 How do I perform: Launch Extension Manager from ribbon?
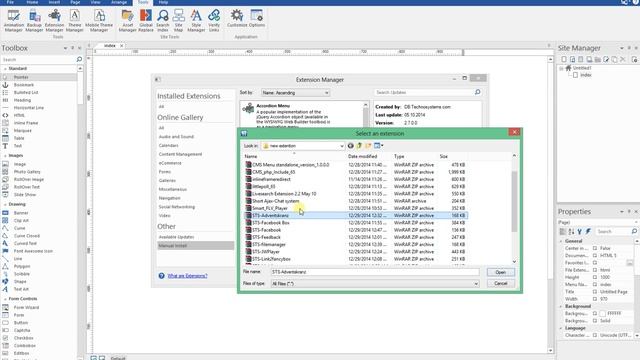54,20
